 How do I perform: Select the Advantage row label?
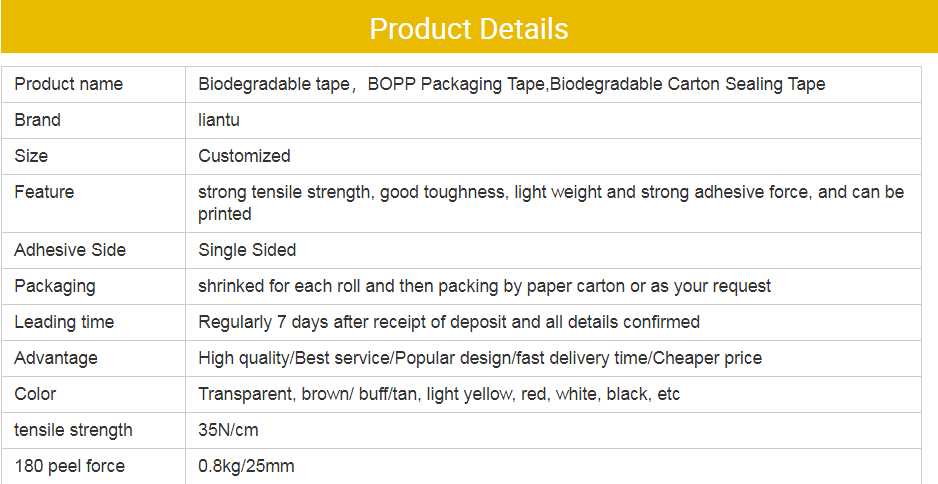[56, 358]
